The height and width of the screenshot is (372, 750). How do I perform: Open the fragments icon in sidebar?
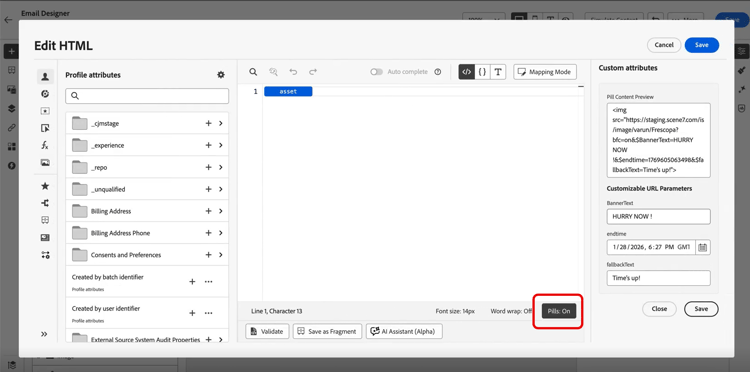45,220
